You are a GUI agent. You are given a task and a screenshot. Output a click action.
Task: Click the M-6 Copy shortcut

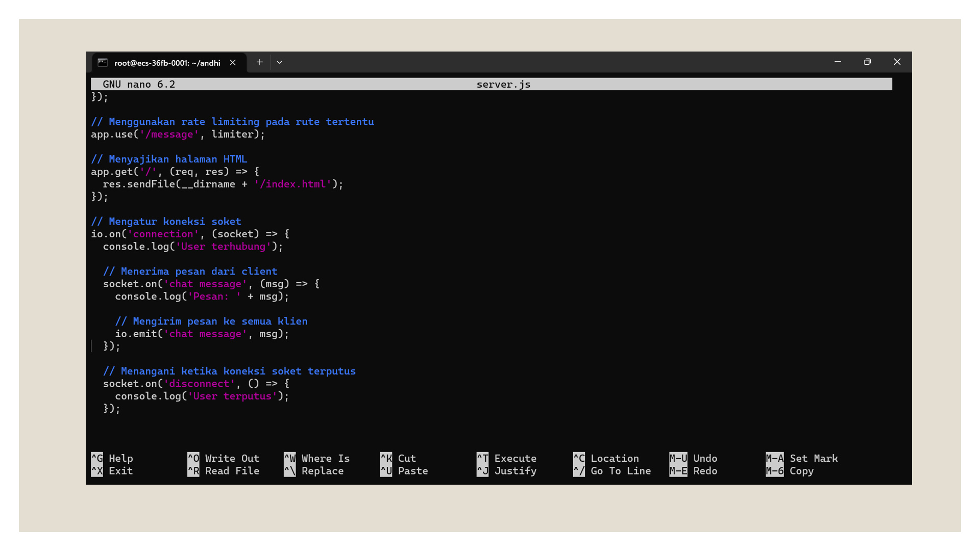pyautogui.click(x=790, y=471)
